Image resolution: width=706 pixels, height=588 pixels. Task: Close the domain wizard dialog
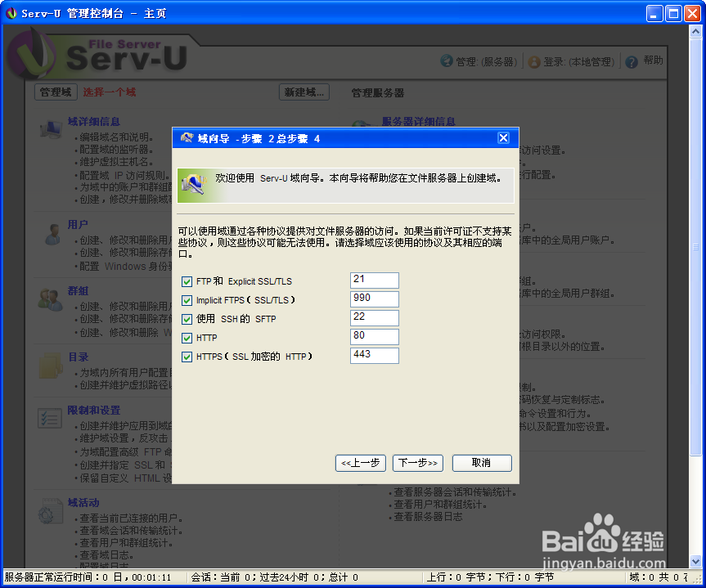tap(503, 137)
